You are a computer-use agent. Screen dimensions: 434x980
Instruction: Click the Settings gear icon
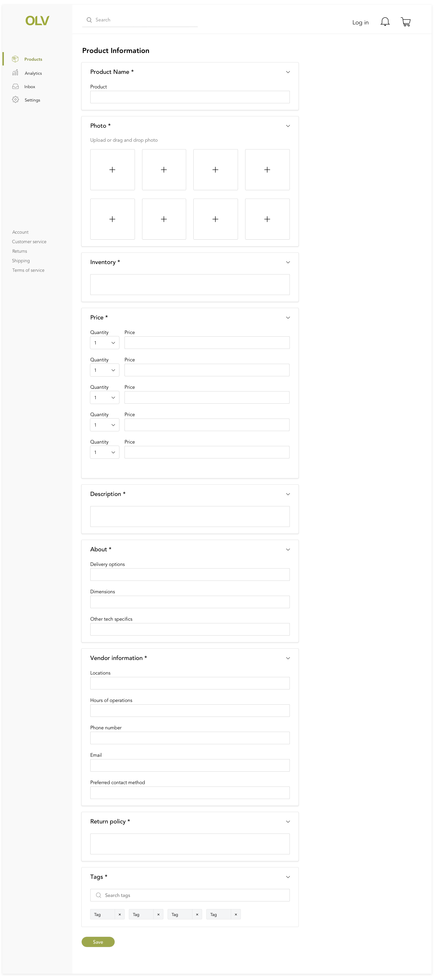[15, 100]
